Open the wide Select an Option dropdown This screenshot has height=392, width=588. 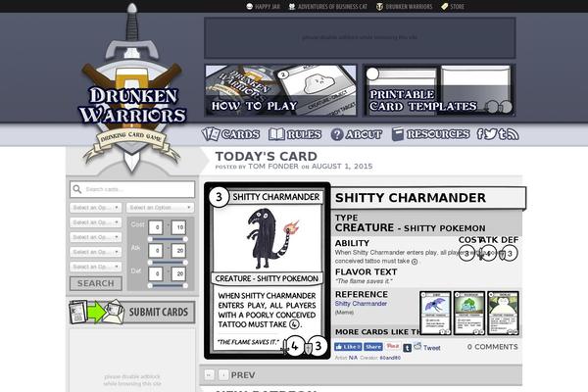(160, 208)
